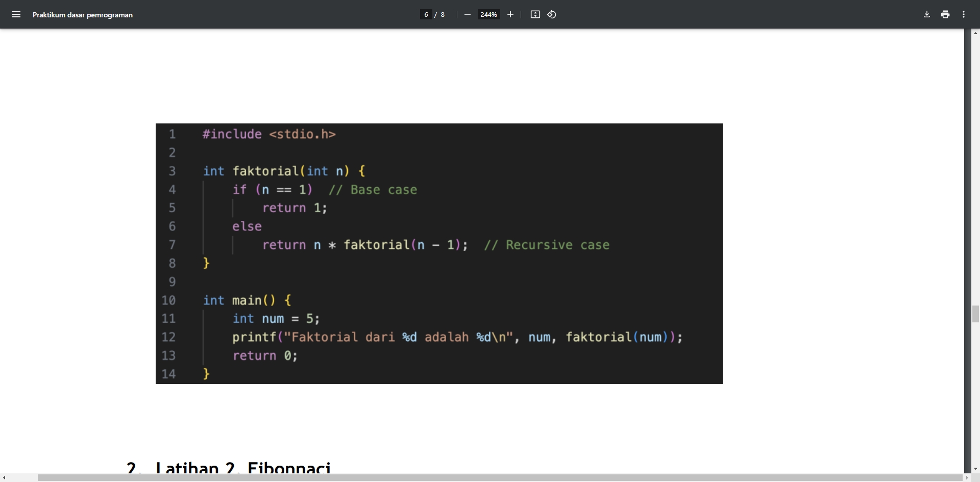Click the 'int main() {' line
The height and width of the screenshot is (482, 980).
tap(248, 300)
